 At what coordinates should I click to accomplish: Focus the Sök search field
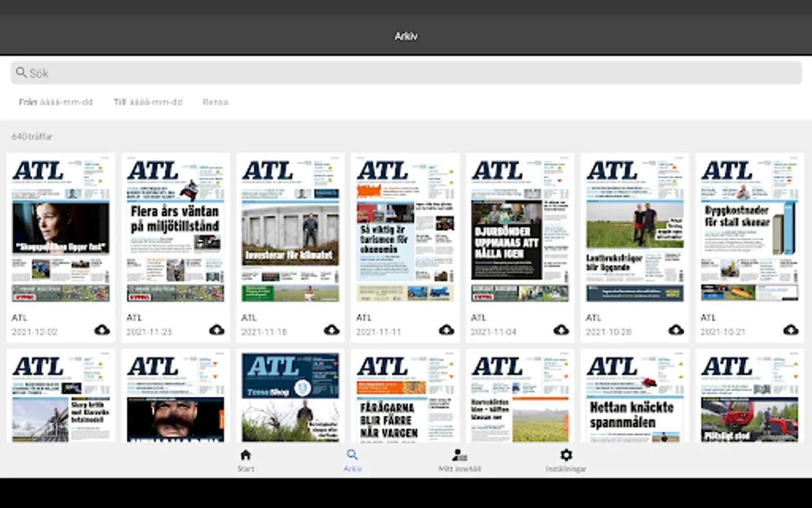pyautogui.click(x=406, y=73)
